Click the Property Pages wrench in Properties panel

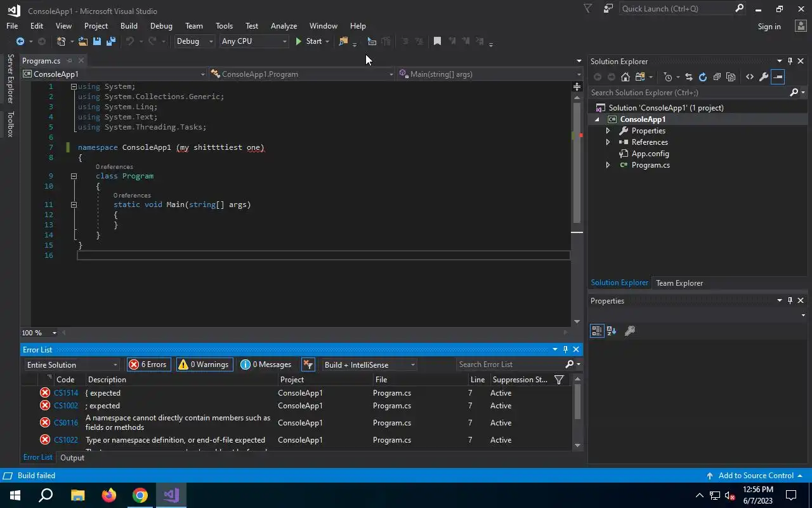[630, 331]
